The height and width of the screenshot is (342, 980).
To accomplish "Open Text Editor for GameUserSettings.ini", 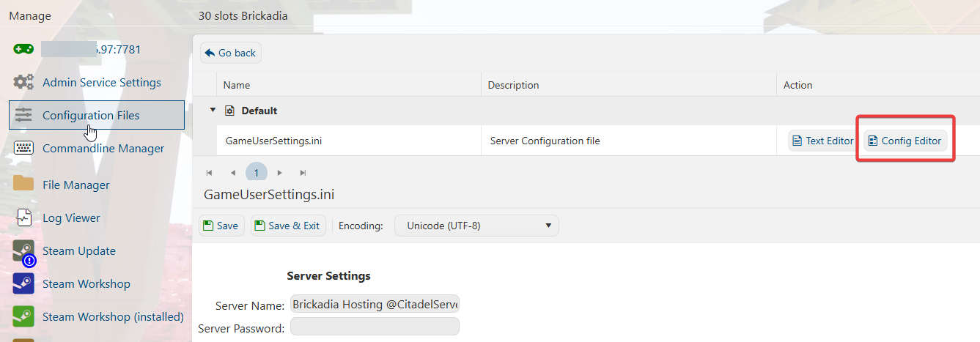I will (822, 141).
